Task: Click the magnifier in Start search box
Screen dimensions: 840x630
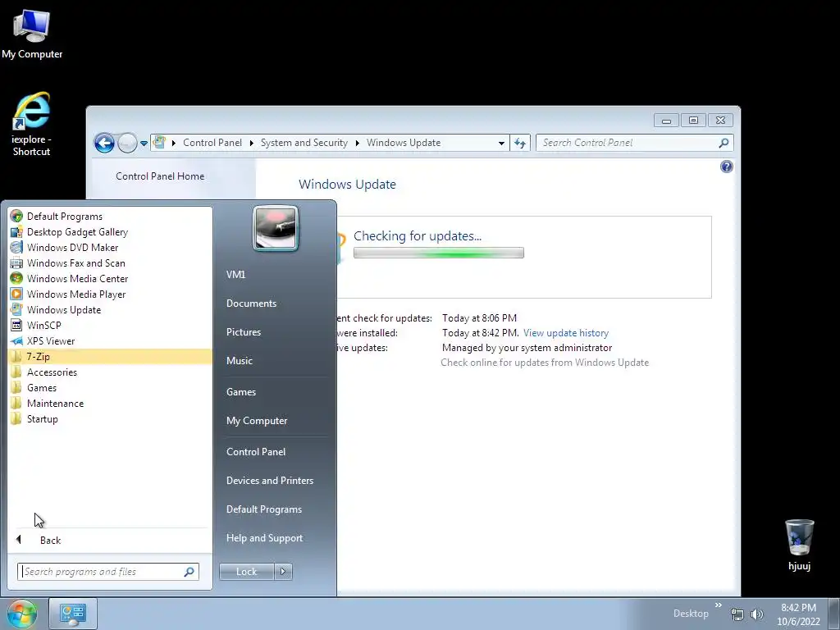Action: [189, 572]
